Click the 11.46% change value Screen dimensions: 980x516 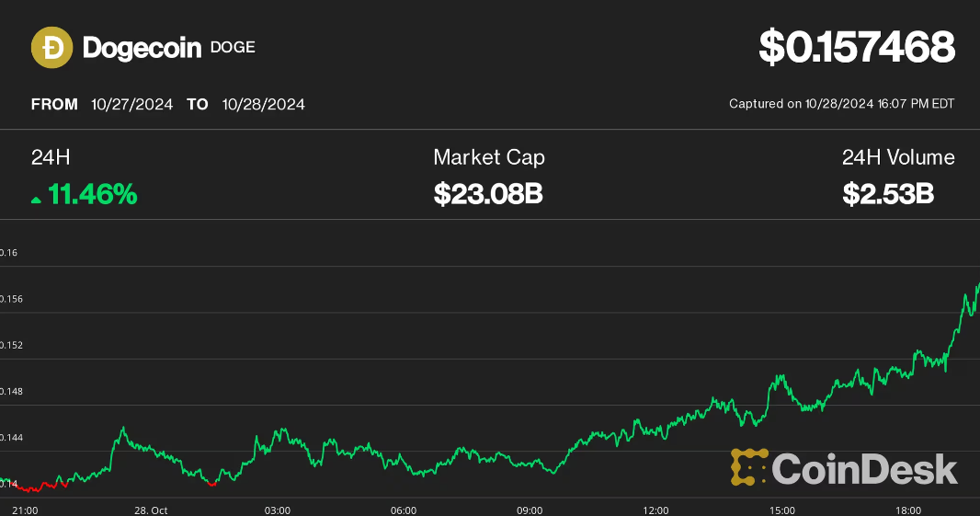(x=93, y=194)
